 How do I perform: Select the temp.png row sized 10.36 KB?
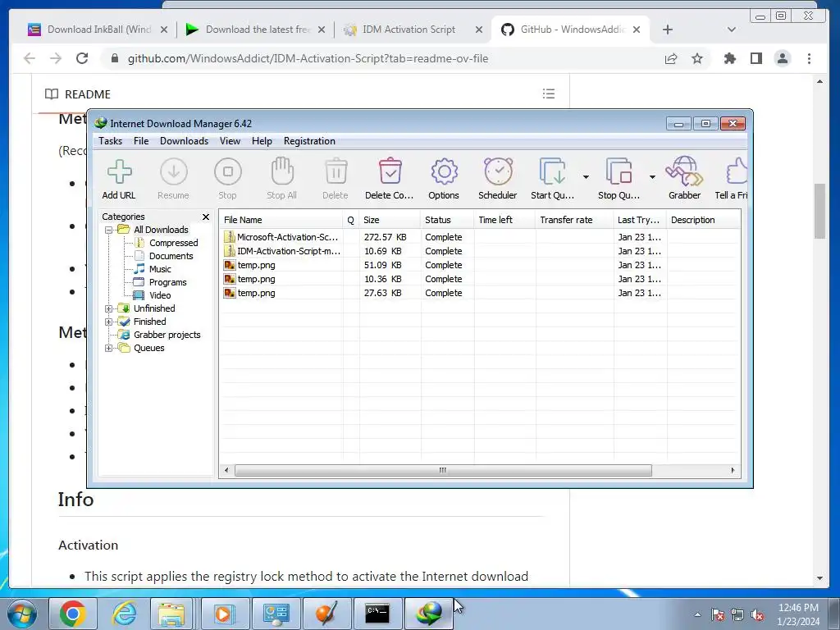(479, 279)
